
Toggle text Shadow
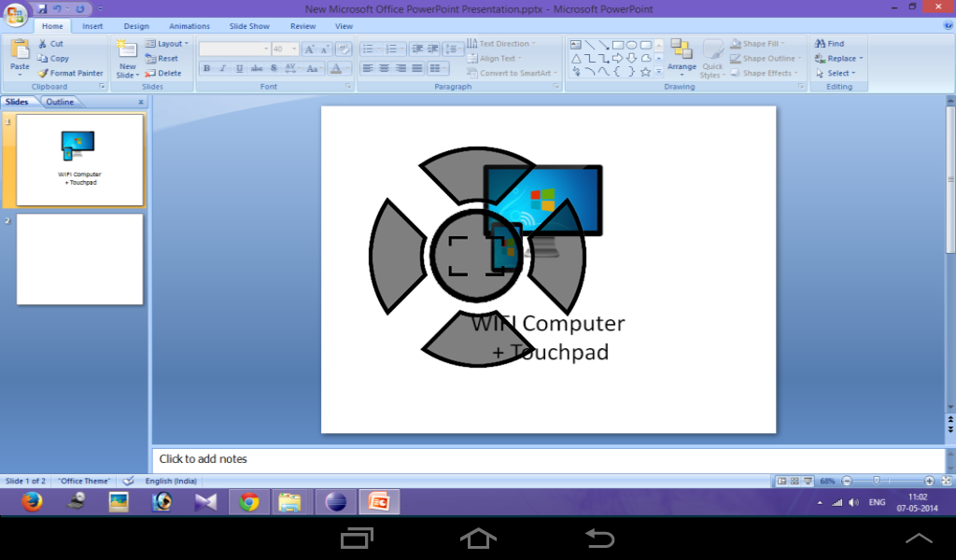(x=274, y=68)
